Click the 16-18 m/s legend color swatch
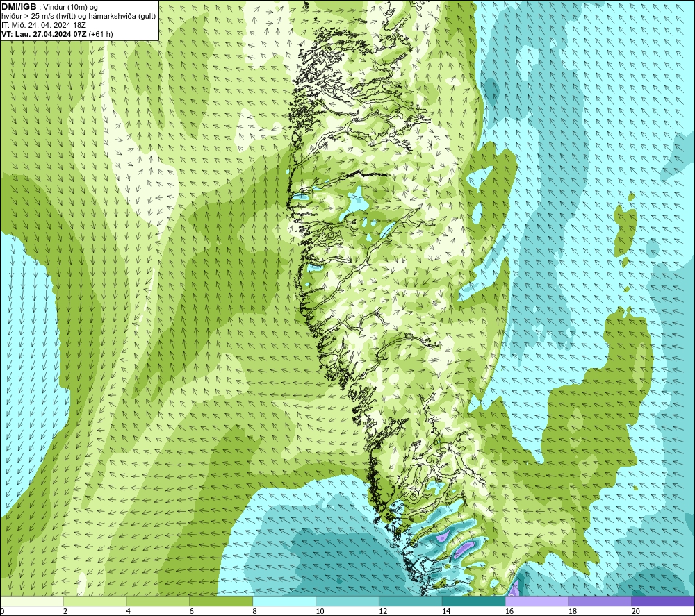The image size is (695, 616). 537,601
